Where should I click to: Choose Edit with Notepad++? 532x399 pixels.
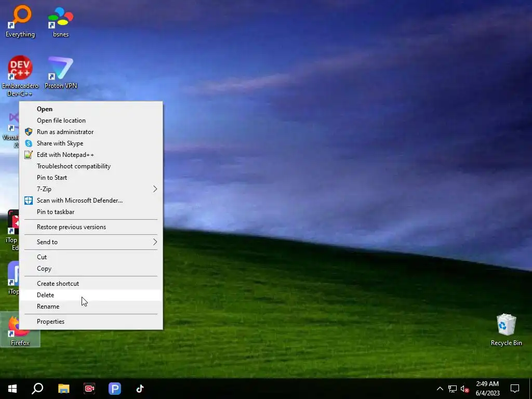point(91,155)
